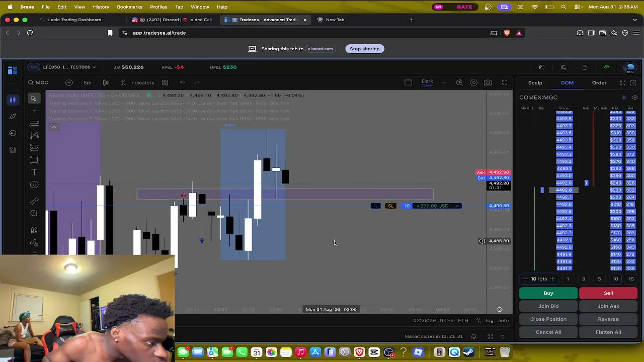Select the rectangle shape tool

[x=34, y=160]
